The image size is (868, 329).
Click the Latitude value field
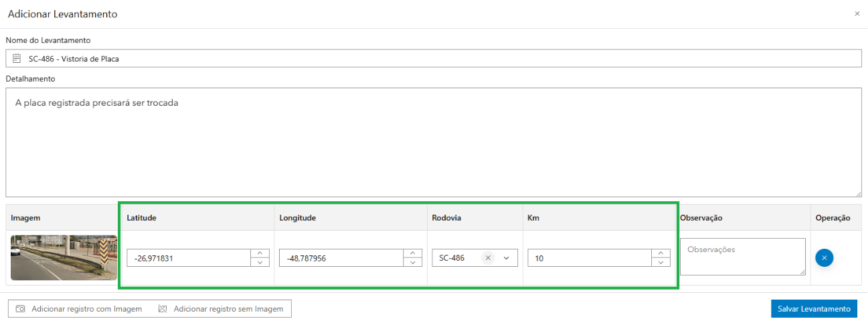(188, 258)
